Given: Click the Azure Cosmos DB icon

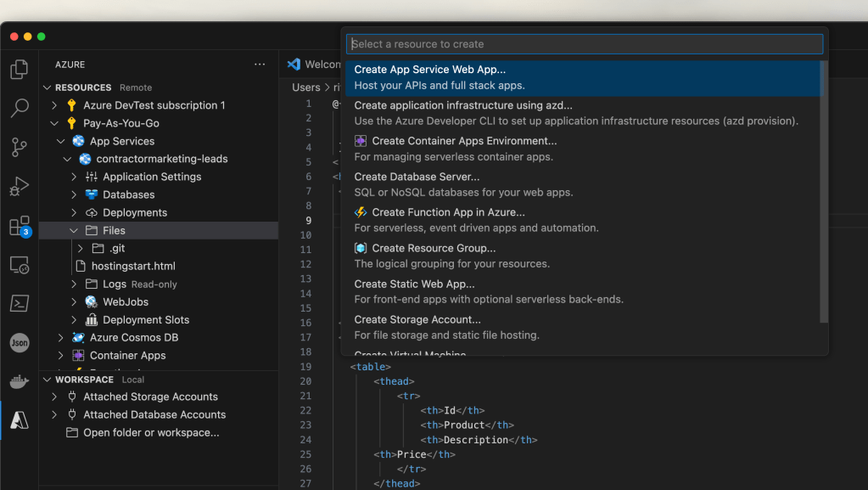Looking at the screenshot, I should tap(79, 337).
